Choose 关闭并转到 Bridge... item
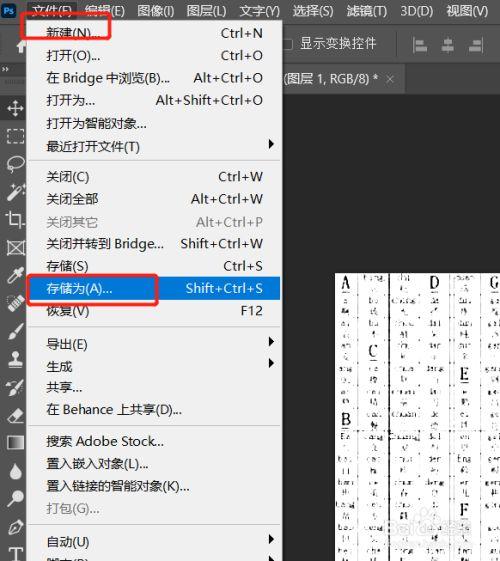Image resolution: width=500 pixels, height=561 pixels. point(153,244)
